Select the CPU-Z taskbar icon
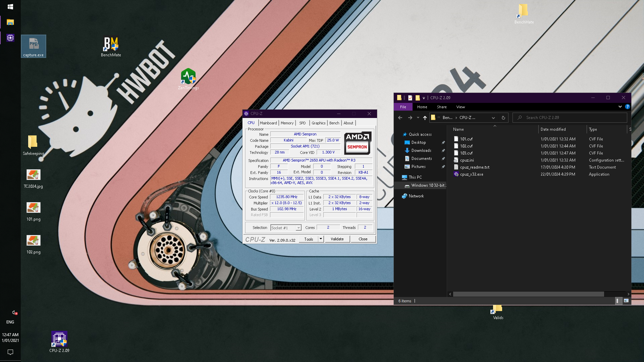Image resolution: width=644 pixels, height=362 pixels. click(10, 38)
